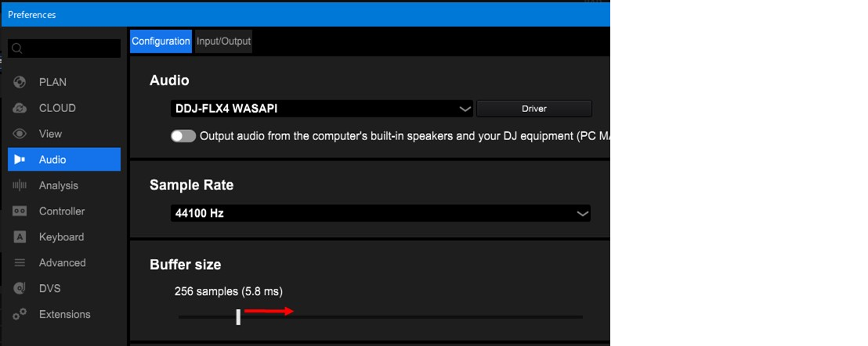Select the Configuration tab

[x=161, y=41]
